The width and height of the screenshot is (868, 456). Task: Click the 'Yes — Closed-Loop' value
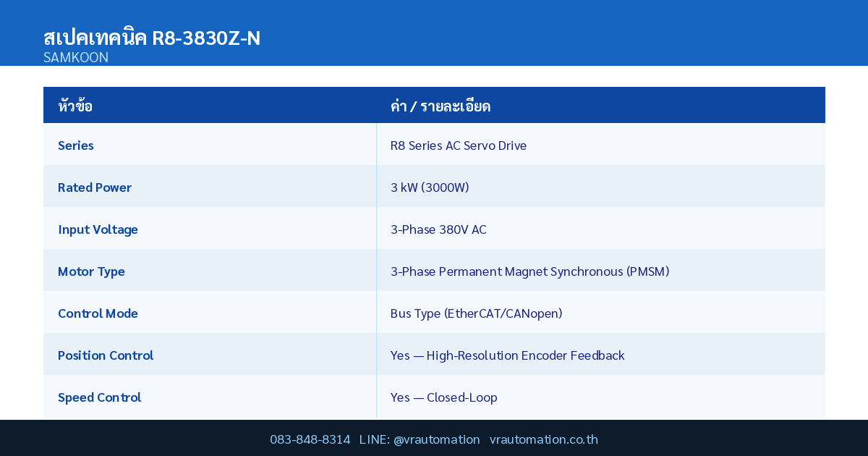click(x=444, y=397)
